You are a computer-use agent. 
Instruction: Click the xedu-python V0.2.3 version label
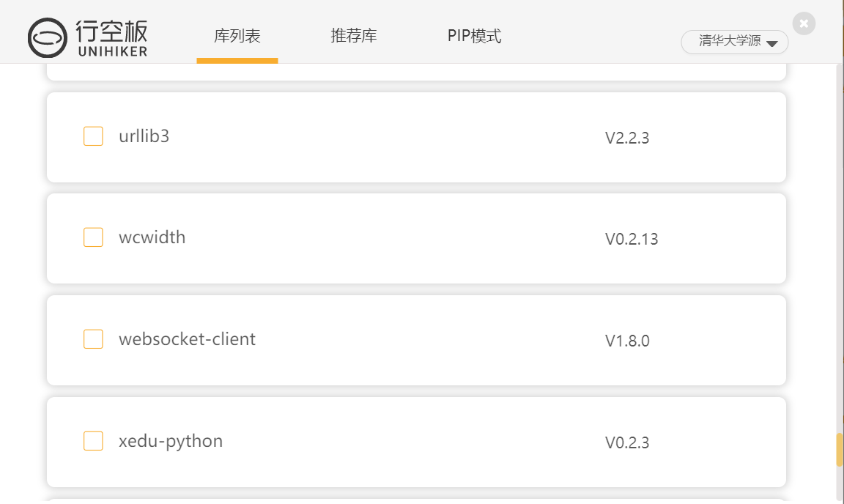627,442
